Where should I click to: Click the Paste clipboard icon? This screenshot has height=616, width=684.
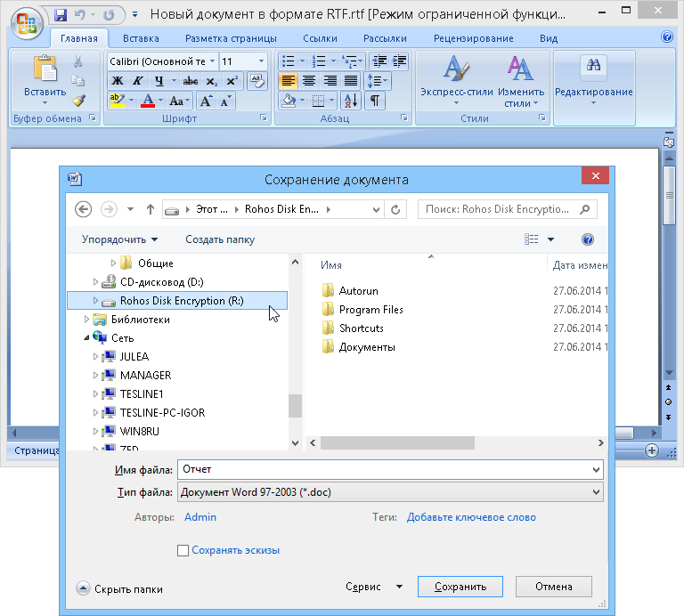pos(45,69)
